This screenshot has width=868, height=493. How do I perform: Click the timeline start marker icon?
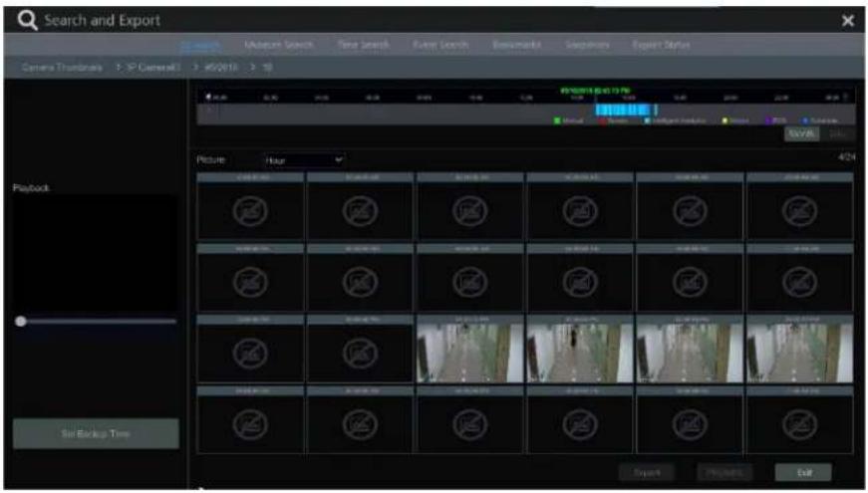click(x=208, y=97)
